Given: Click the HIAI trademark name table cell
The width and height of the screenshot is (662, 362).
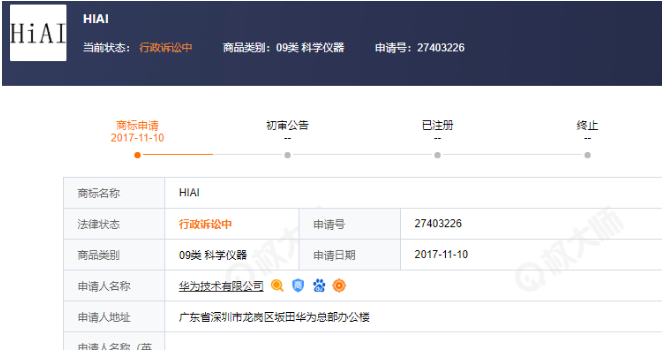Looking at the screenshot, I should [413, 193].
